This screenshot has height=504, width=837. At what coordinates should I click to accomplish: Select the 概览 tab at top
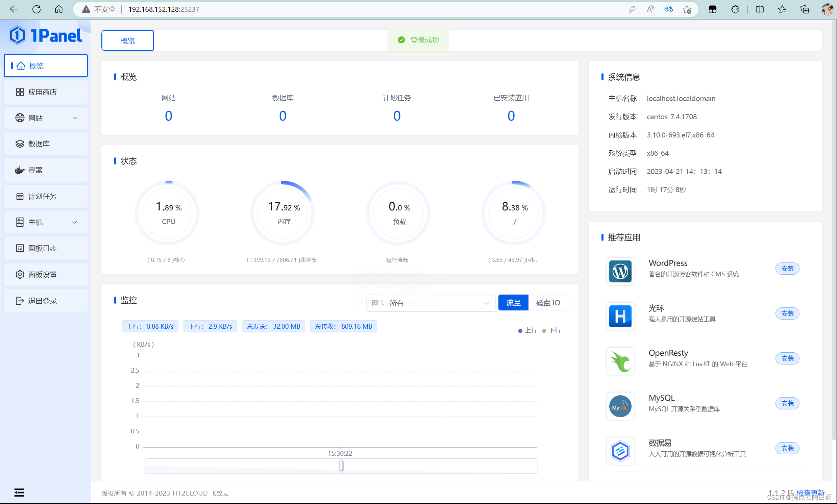[127, 41]
